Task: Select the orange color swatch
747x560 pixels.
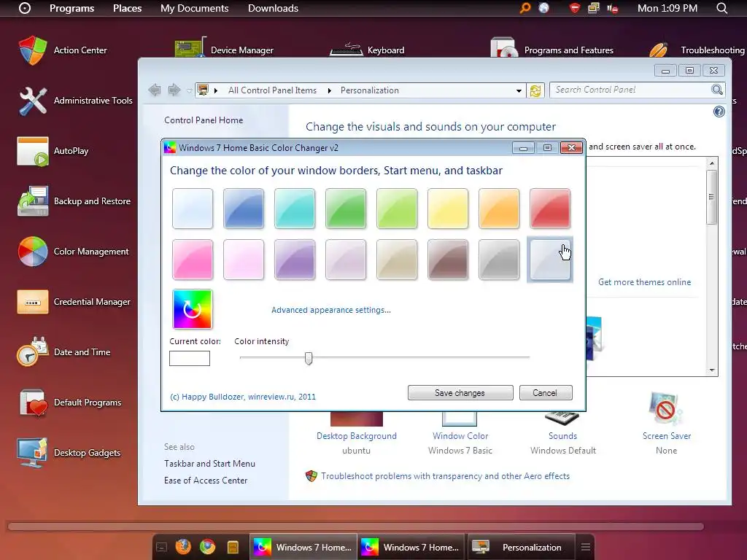Action: 499,208
